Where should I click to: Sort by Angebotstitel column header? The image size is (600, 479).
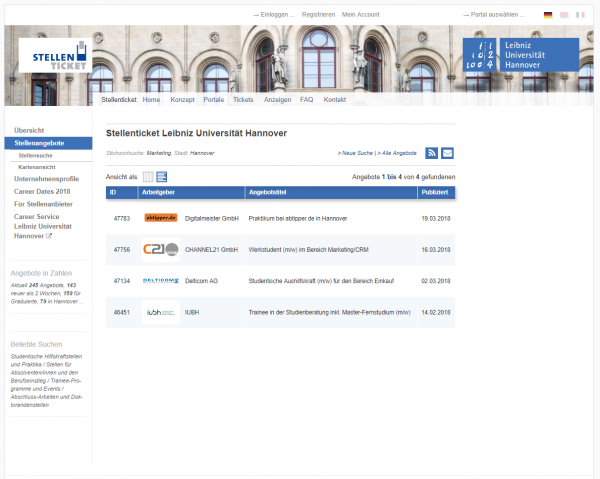click(331, 192)
